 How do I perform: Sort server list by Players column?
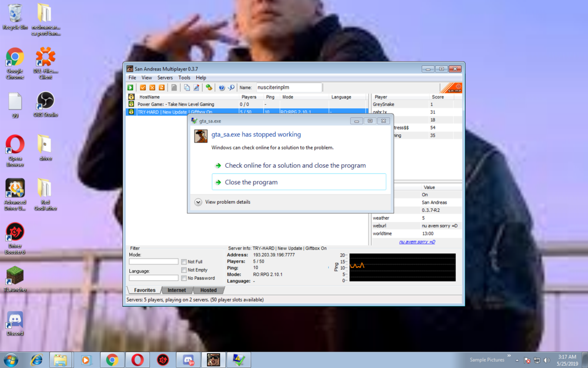point(250,97)
